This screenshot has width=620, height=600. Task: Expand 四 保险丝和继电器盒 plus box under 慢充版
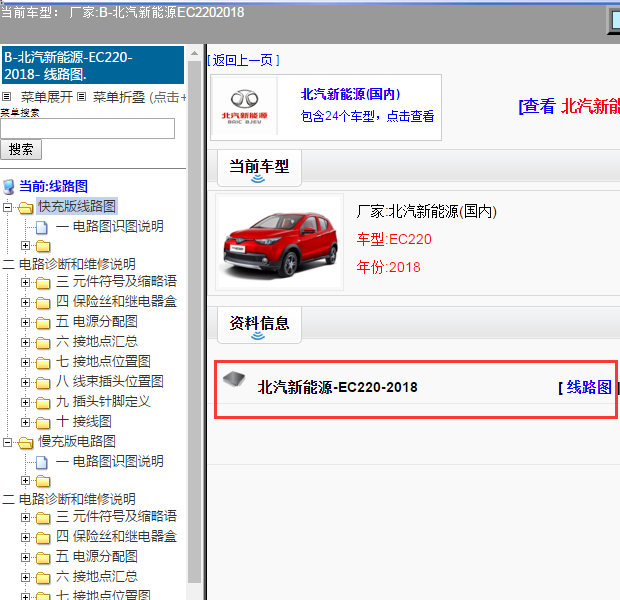click(x=25, y=537)
